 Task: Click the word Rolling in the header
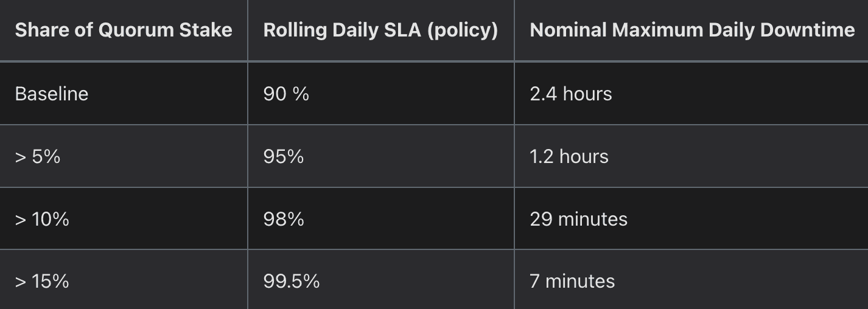(x=295, y=30)
